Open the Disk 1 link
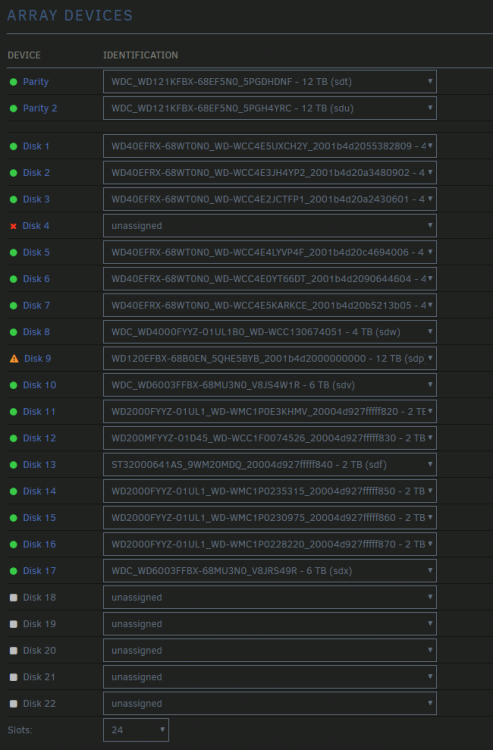493x750 pixels. pos(36,146)
